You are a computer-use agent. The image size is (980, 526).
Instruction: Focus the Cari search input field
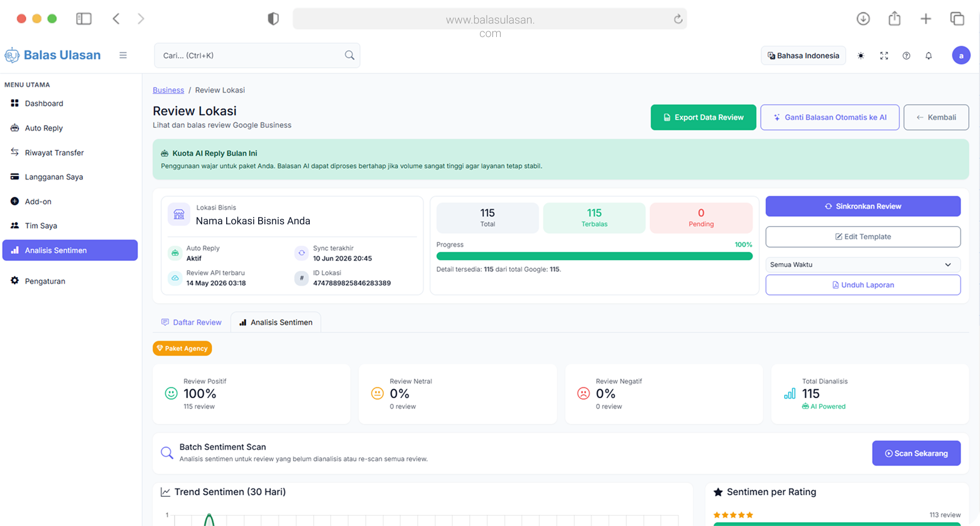tap(257, 56)
